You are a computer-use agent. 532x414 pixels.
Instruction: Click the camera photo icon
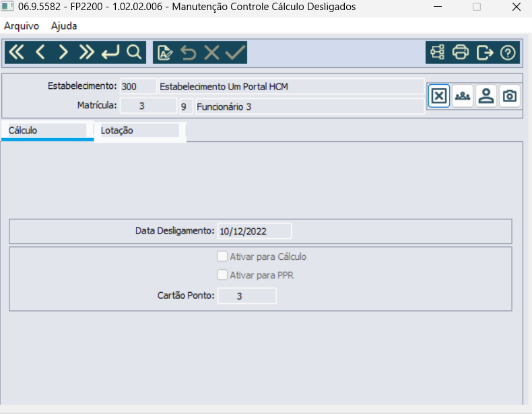point(510,96)
